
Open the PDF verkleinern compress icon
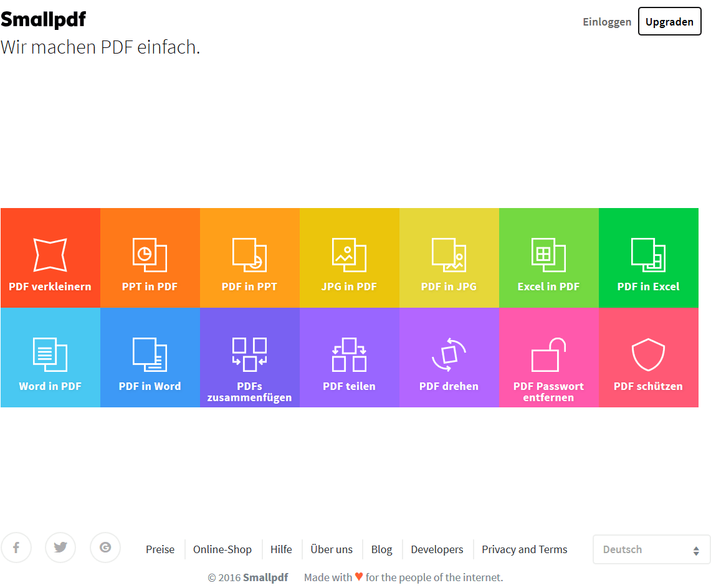tap(50, 255)
